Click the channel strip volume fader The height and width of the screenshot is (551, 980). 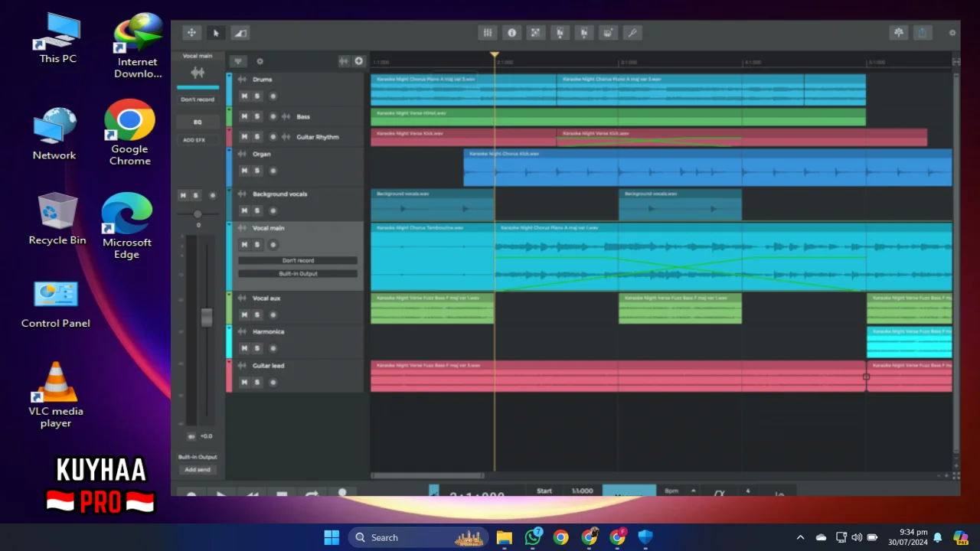pyautogui.click(x=206, y=318)
